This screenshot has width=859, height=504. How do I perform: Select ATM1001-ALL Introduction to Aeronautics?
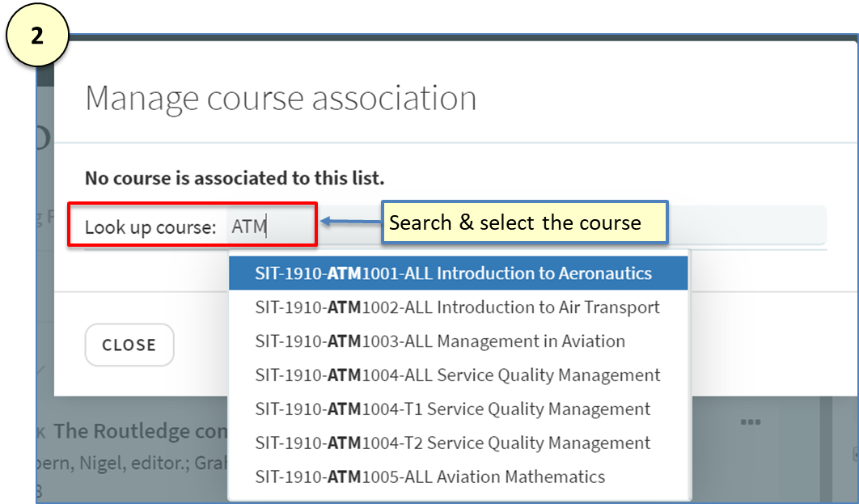453,273
